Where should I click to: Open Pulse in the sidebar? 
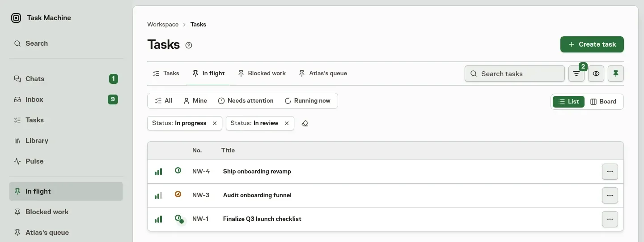[66, 161]
